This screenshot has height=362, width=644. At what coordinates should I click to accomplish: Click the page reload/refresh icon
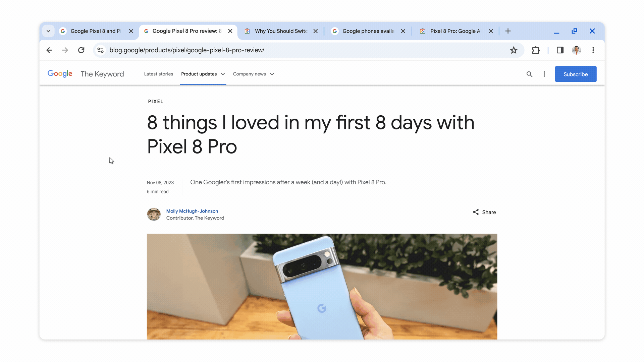(82, 50)
